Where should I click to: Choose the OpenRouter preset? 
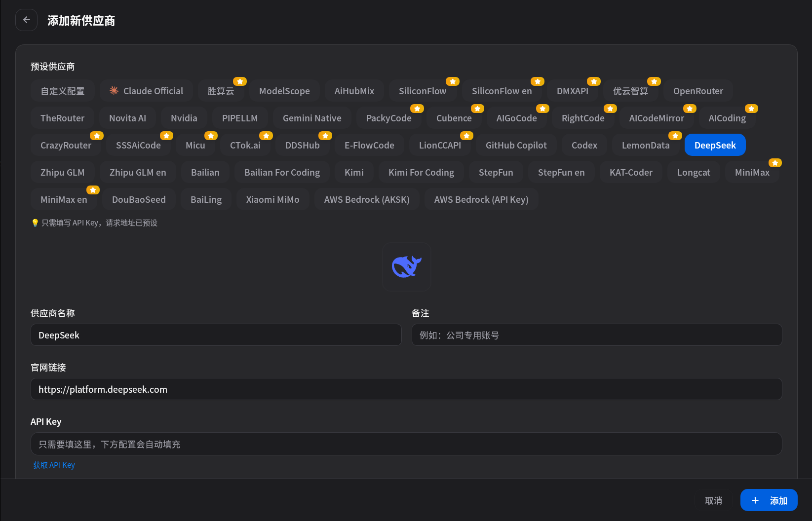pos(698,91)
